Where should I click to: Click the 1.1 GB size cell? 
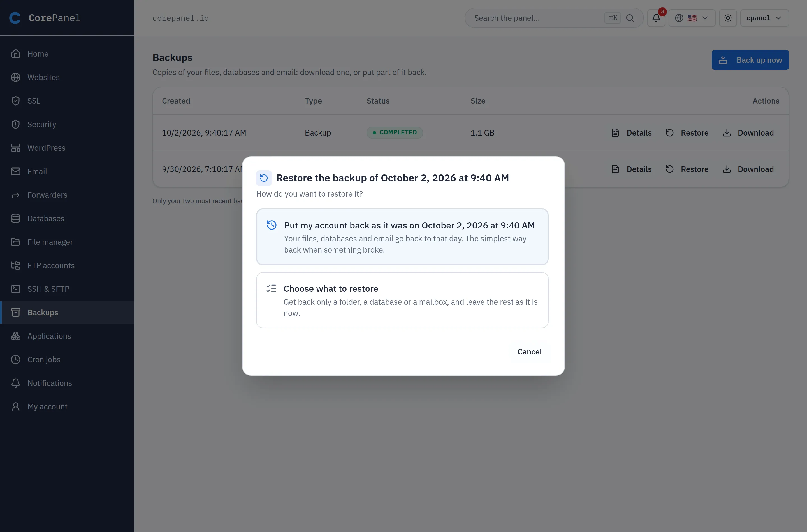click(x=482, y=133)
